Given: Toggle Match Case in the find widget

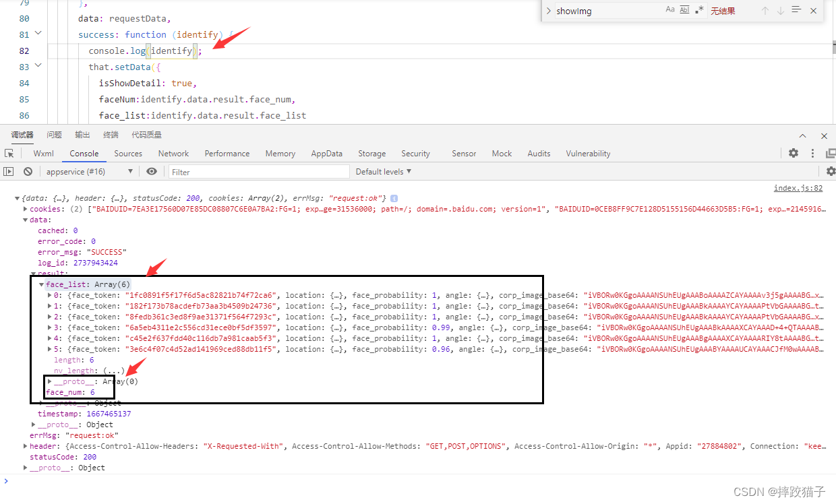Looking at the screenshot, I should (670, 10).
